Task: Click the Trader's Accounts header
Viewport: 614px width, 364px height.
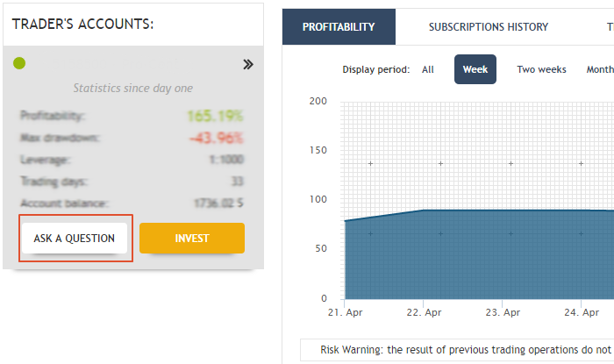Action: tap(83, 25)
